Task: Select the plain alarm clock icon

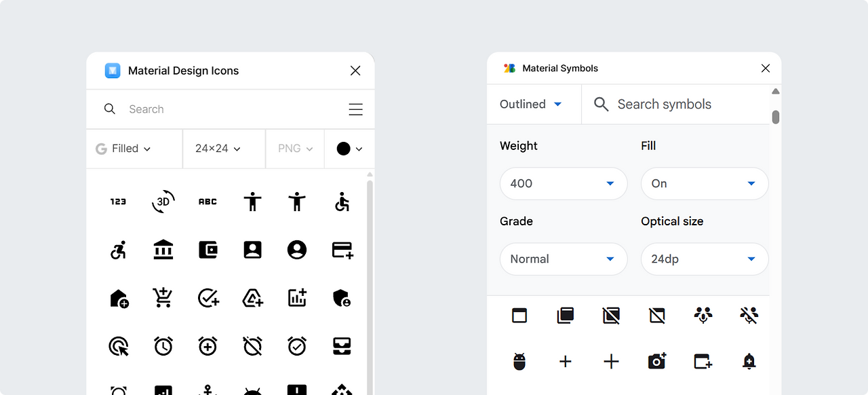Action: tap(163, 346)
